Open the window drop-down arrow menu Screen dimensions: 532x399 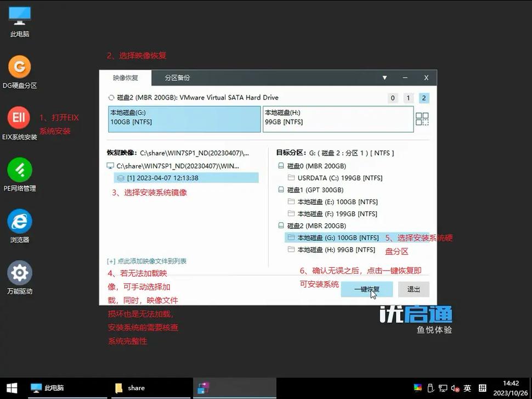pyautogui.click(x=384, y=78)
